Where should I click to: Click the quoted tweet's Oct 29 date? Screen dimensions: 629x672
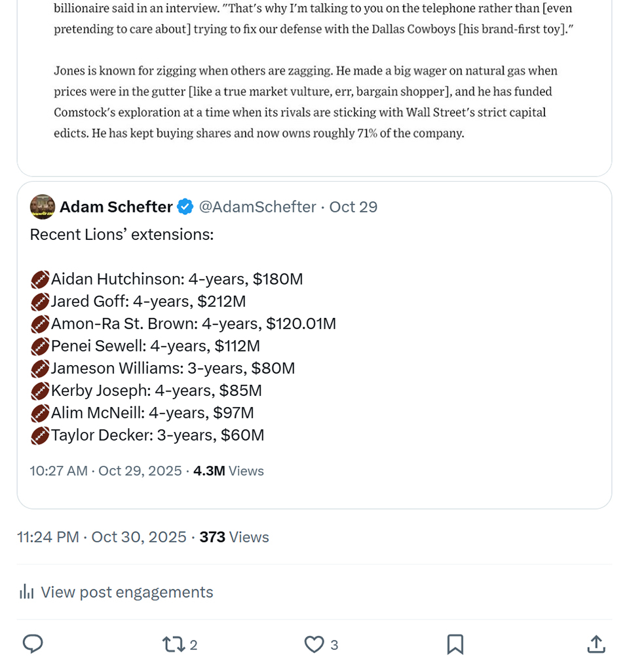353,207
